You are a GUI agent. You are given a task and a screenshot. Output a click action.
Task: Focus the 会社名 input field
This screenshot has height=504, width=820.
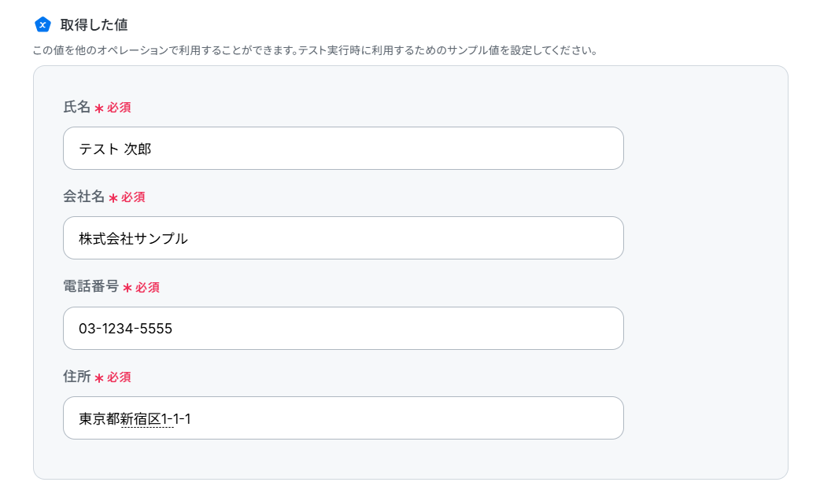pos(343,238)
